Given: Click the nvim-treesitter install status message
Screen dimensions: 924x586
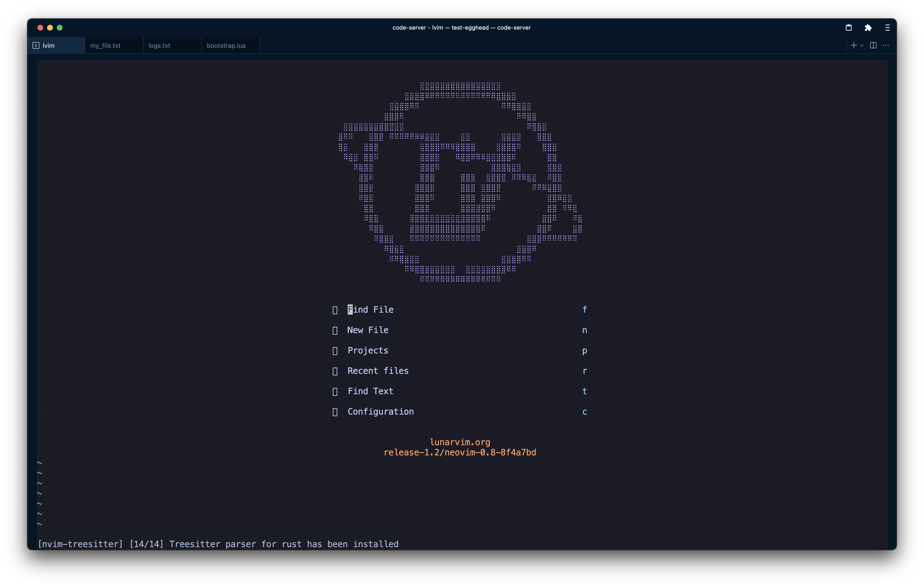Looking at the screenshot, I should tap(218, 544).
